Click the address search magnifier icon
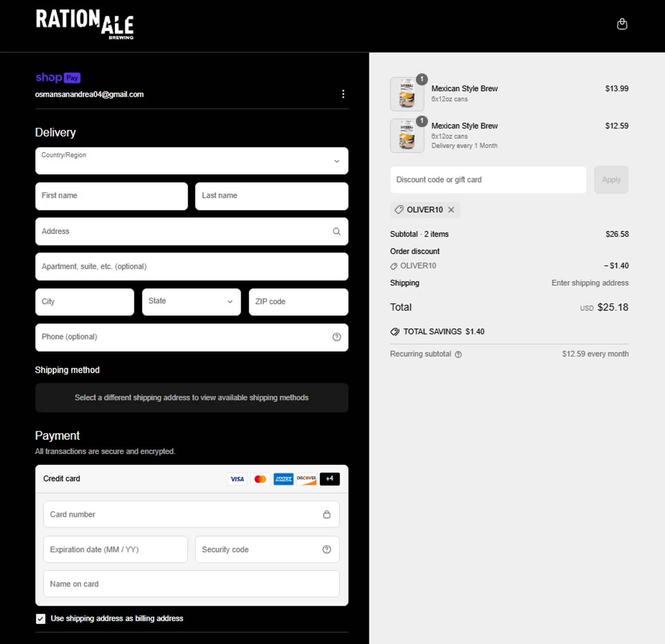The width and height of the screenshot is (665, 644). click(337, 232)
